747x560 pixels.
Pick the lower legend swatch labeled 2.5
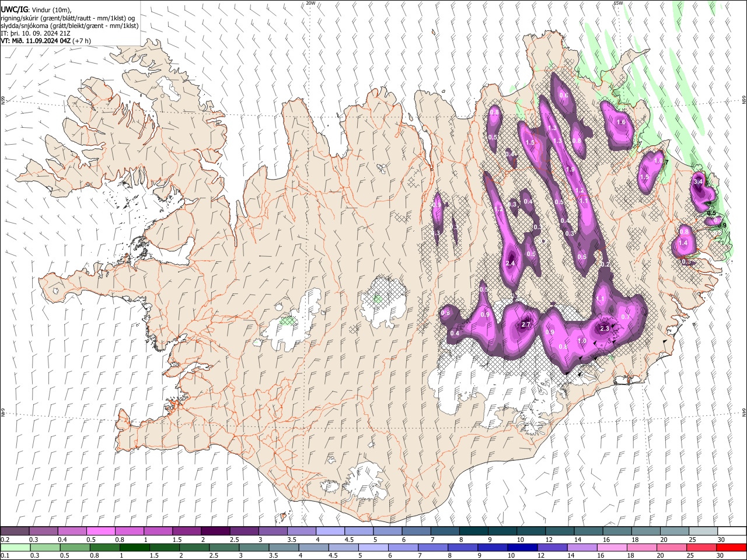click(224, 548)
